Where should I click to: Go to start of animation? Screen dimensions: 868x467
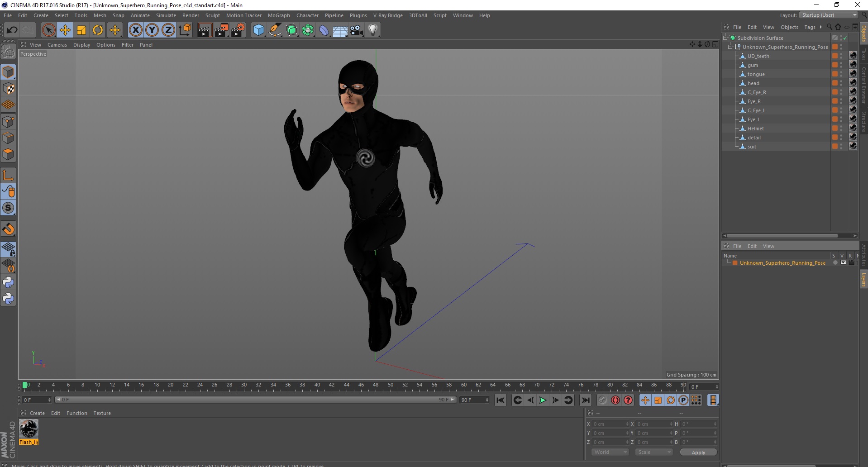[500, 400]
